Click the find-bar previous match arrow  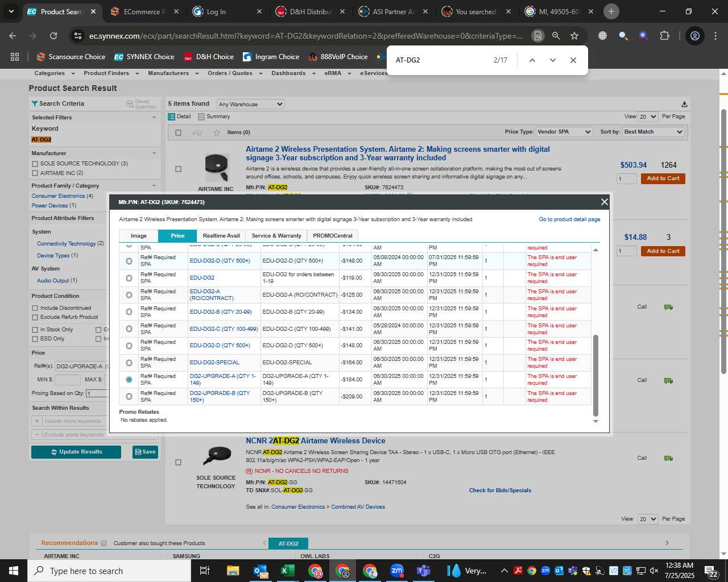532,60
